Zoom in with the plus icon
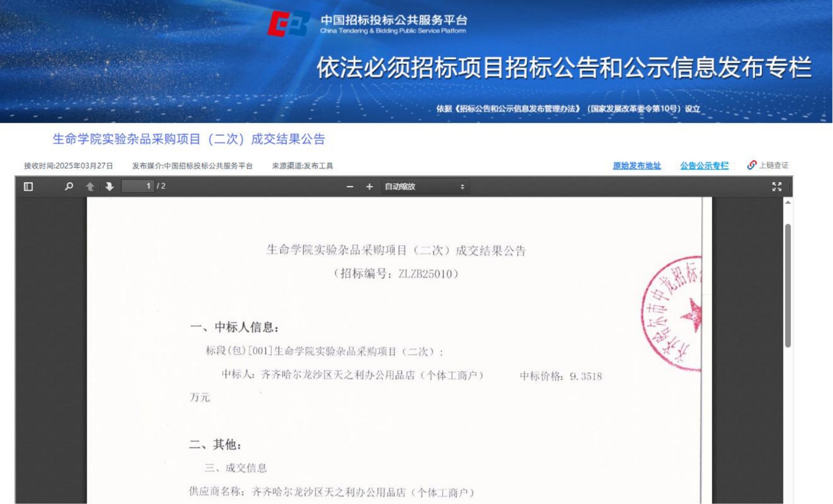 tap(369, 187)
